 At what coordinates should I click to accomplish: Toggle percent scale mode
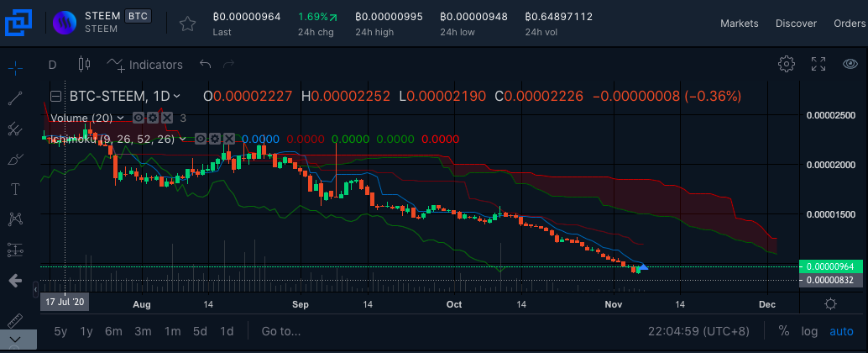point(784,331)
